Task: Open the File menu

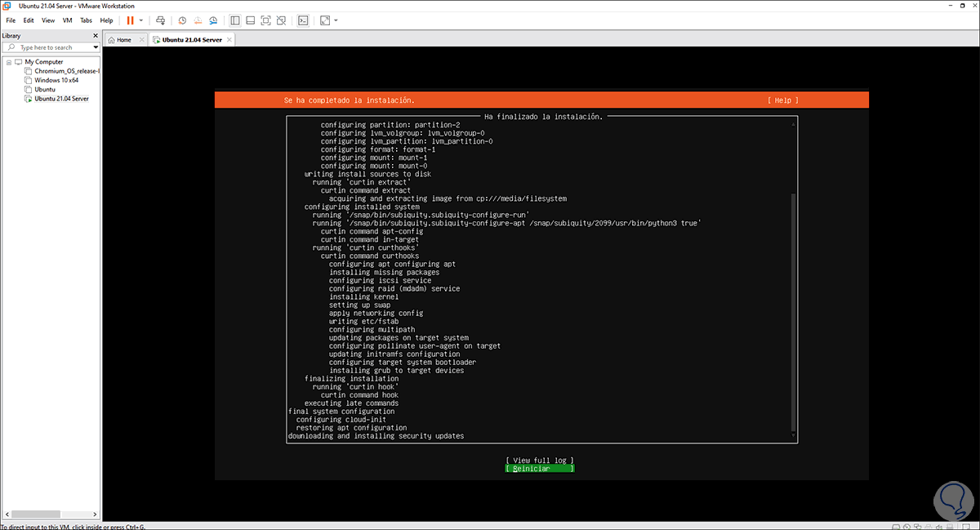Action: tap(11, 20)
